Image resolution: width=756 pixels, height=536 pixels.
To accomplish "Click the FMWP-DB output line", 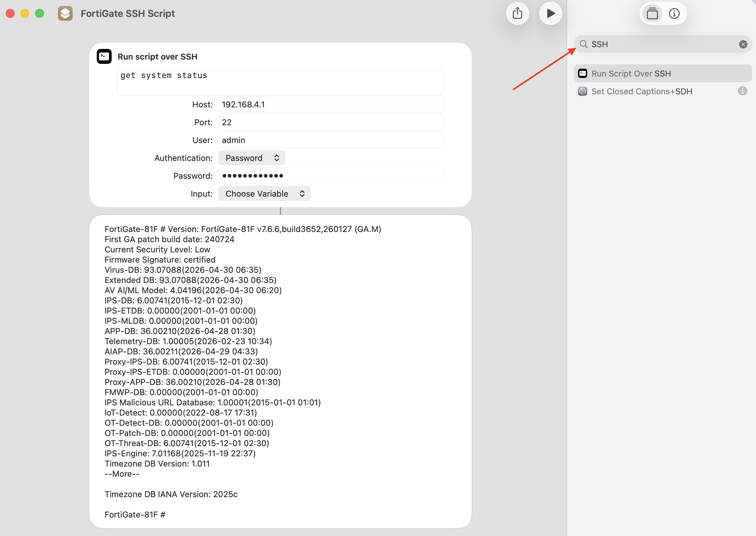I will (181, 392).
